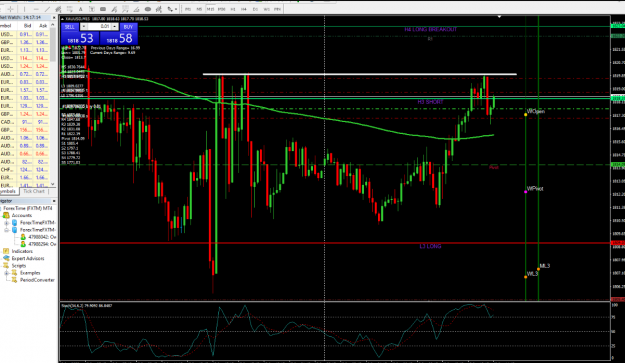Switch chart to MN timeframe

277,9
